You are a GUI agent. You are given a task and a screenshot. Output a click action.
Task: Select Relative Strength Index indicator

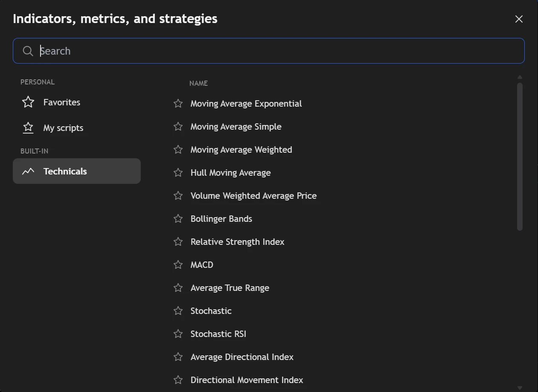coord(238,242)
